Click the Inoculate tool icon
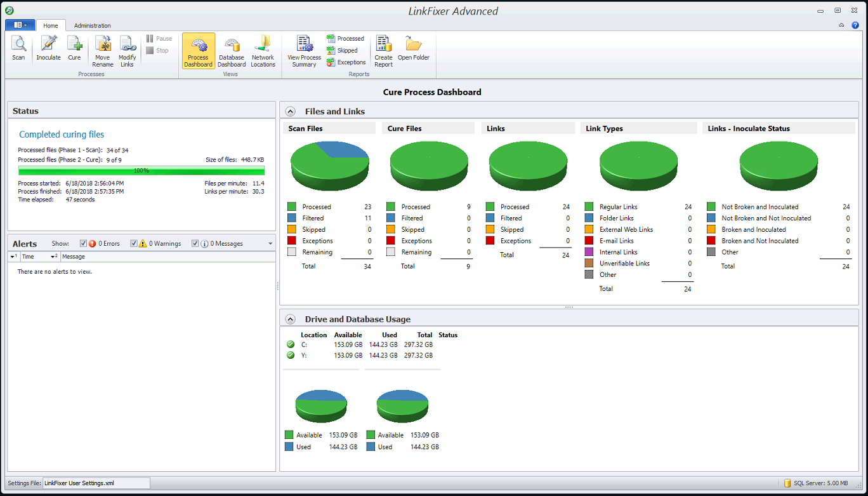Viewport: 868px width, 496px height. tap(48, 49)
